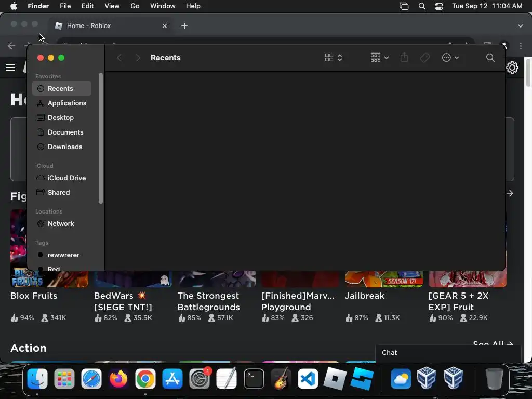Open [GEAR 5 + 2X EXP] Fruit game
The height and width of the screenshot is (399, 532).
tap(458, 301)
